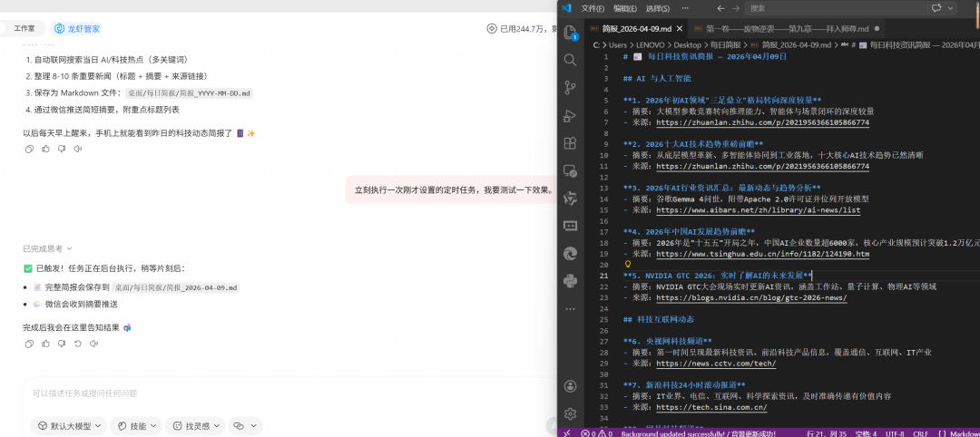Select the 龙虾管家 tab
This screenshot has height=437, width=980.
click(x=77, y=29)
